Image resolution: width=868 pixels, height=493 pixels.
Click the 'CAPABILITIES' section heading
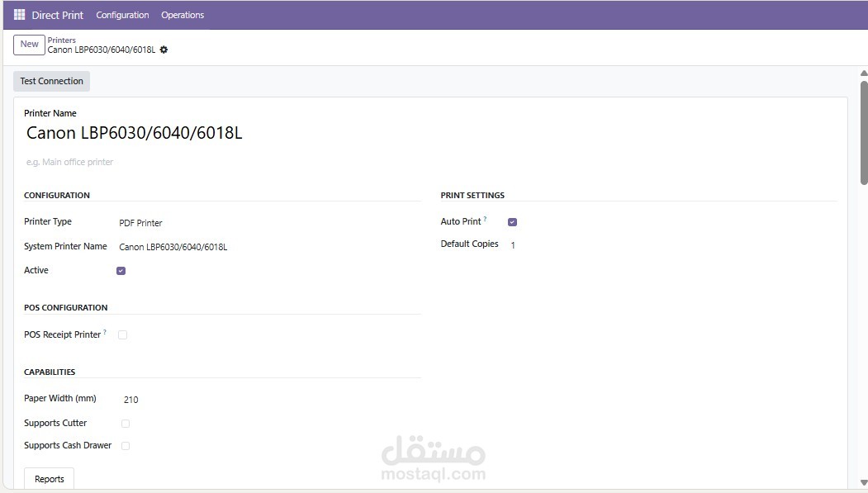point(50,372)
